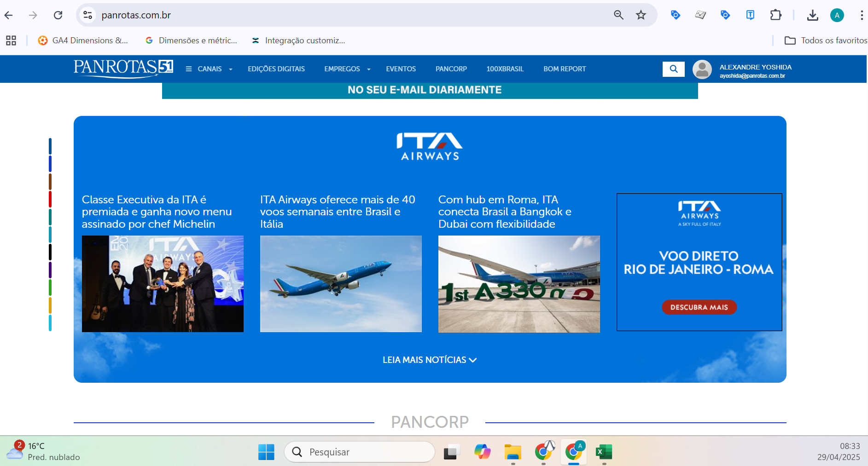
Task: Click the yellow side navigation bar
Action: click(50, 305)
